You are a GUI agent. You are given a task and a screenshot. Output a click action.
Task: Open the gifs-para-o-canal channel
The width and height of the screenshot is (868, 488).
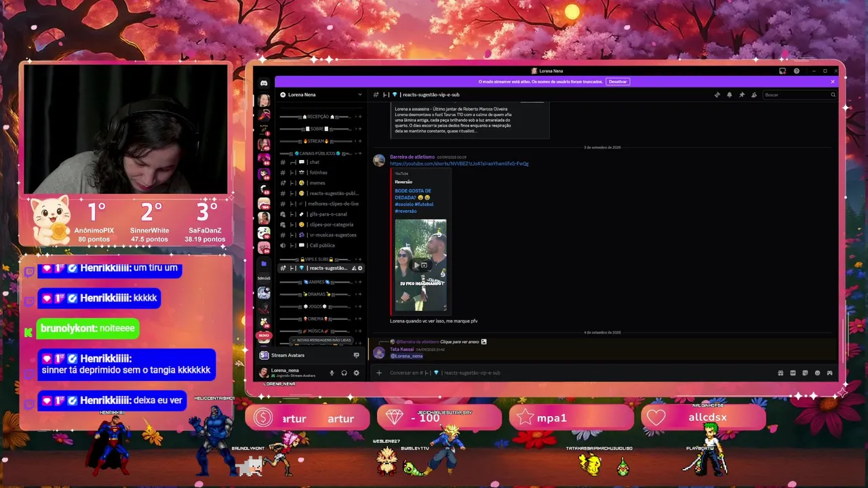(322, 214)
